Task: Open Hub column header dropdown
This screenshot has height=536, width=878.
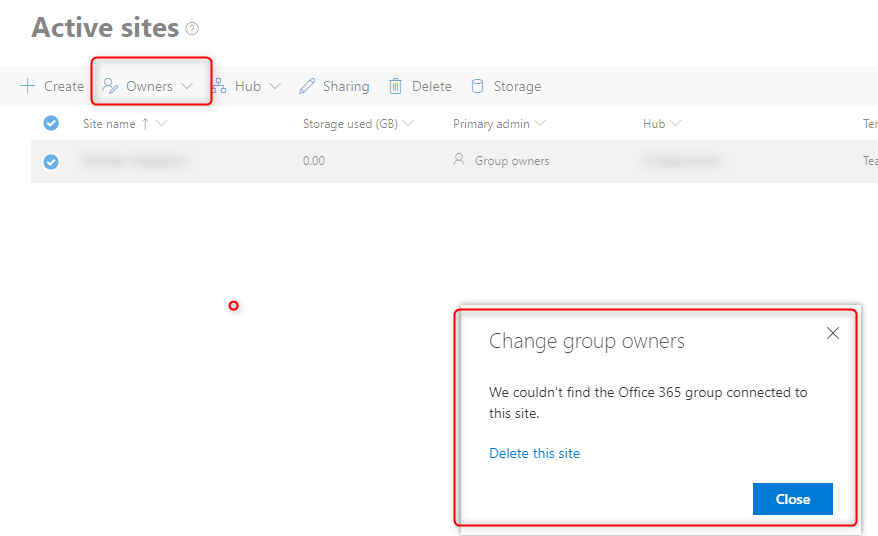Action: (x=675, y=123)
